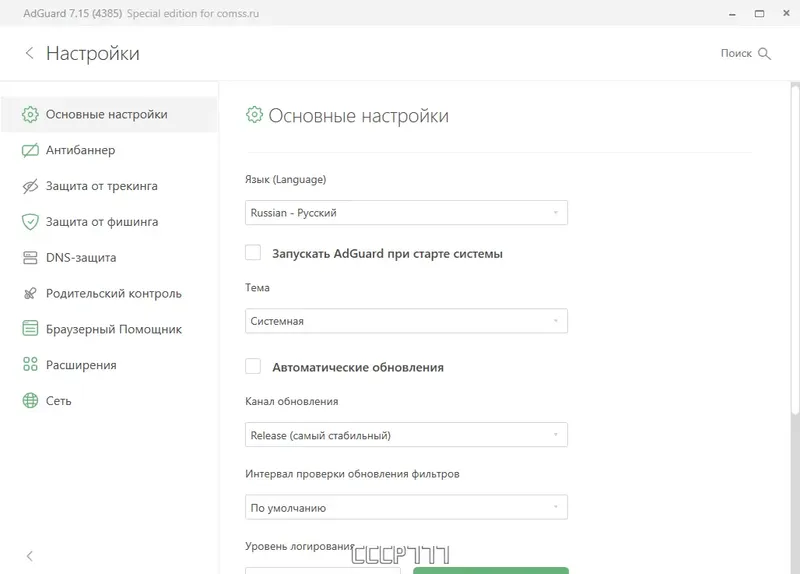Click the Antibanner sidebar icon
The height and width of the screenshot is (574, 800).
click(x=30, y=150)
